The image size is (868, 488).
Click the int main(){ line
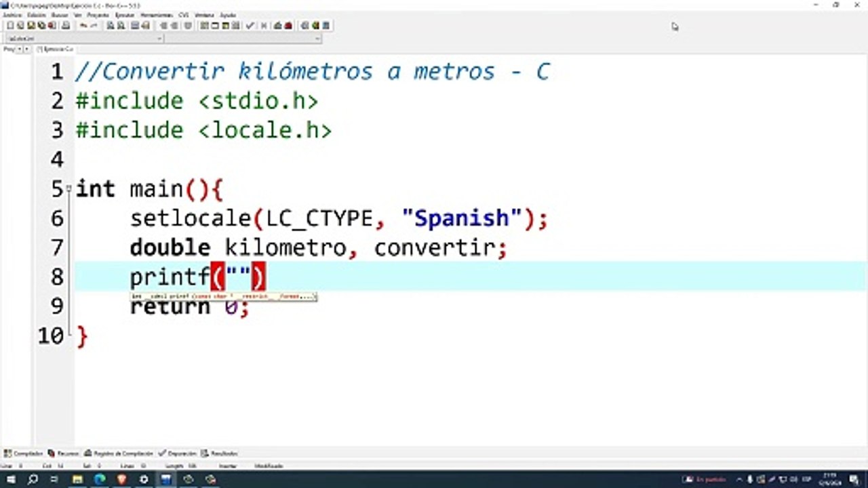[149, 189]
